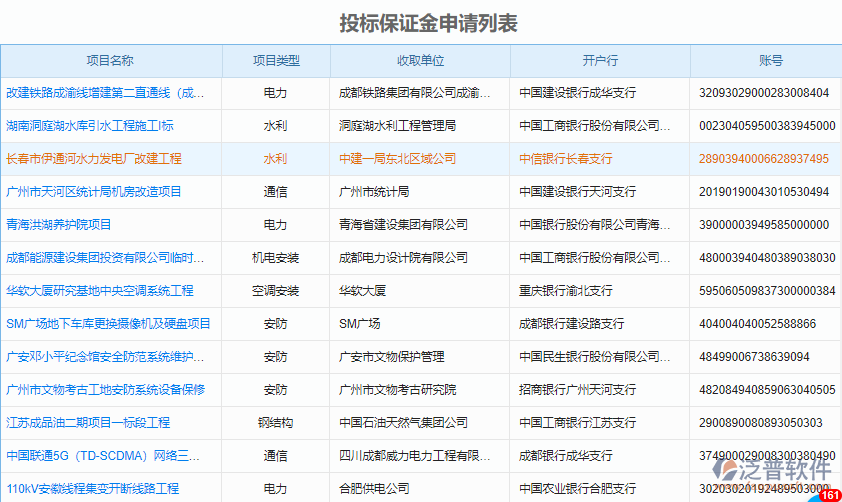Screen dimensions: 842x502
Task: Select bank cell 中国建设银行成华支行
Action: point(577,93)
